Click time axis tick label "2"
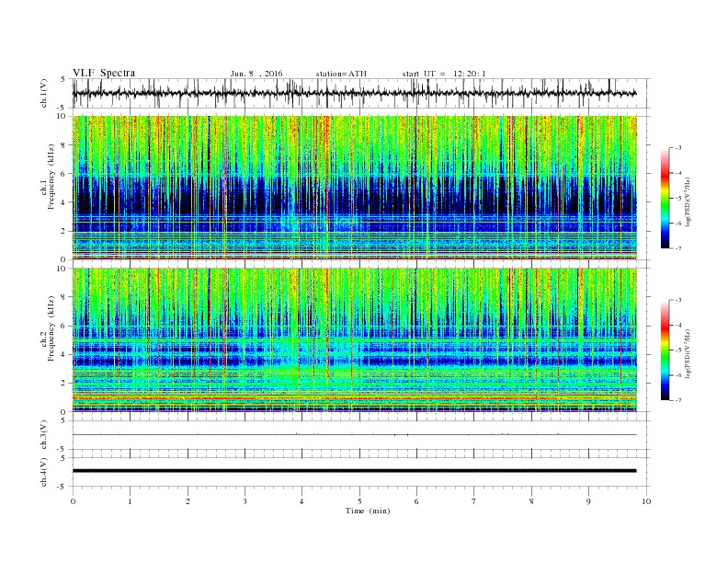 click(188, 501)
